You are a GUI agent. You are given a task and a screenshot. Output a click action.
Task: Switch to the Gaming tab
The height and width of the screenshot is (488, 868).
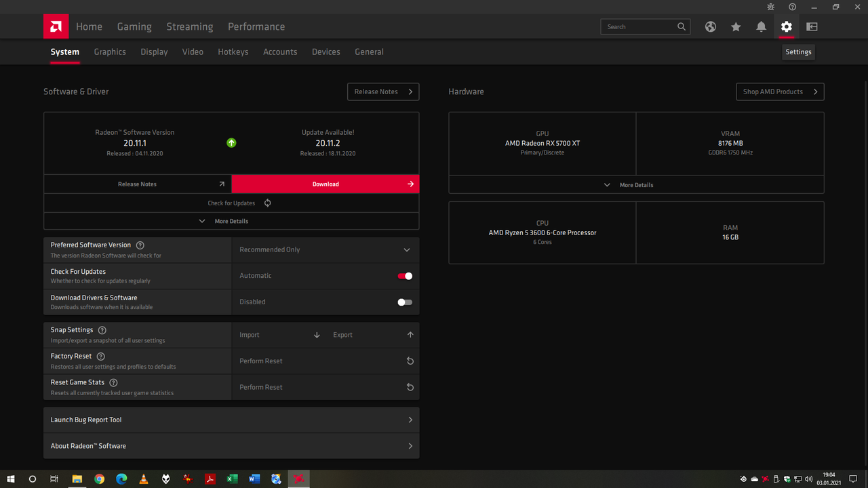(134, 26)
